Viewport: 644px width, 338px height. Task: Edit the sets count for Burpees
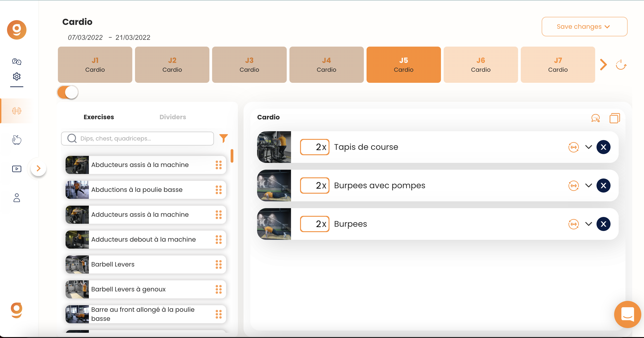point(315,224)
